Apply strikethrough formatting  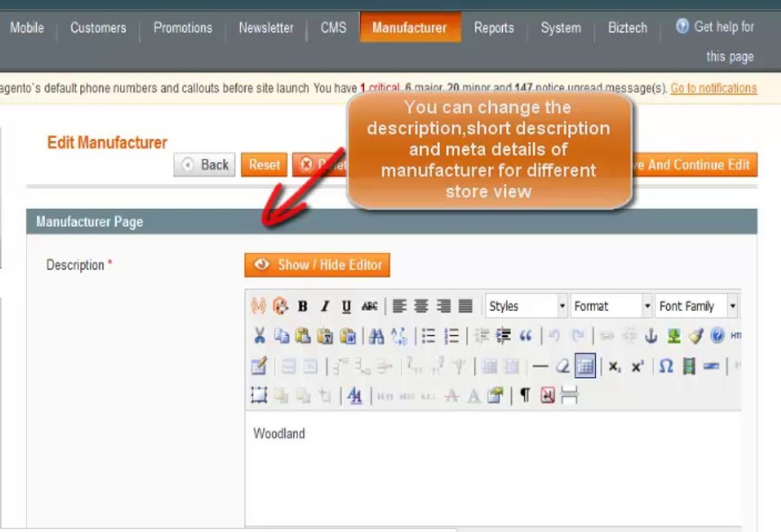(x=369, y=306)
